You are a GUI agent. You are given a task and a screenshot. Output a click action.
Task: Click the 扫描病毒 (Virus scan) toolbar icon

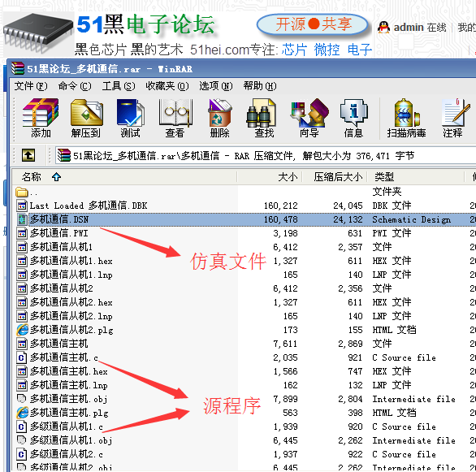pos(406,118)
